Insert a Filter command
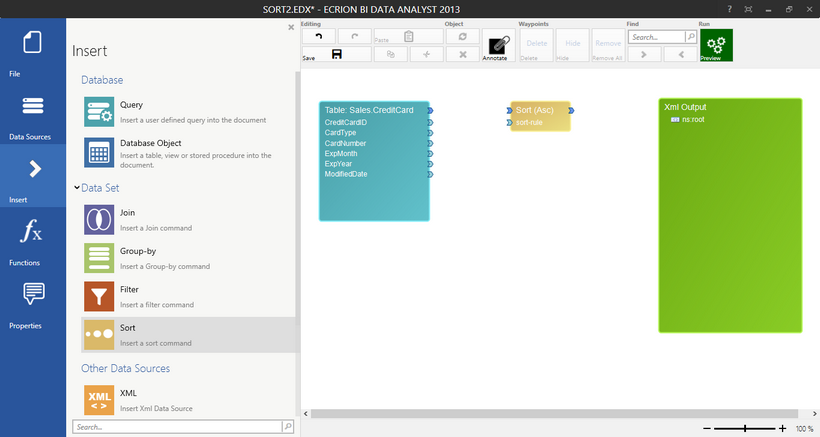 tap(188, 296)
